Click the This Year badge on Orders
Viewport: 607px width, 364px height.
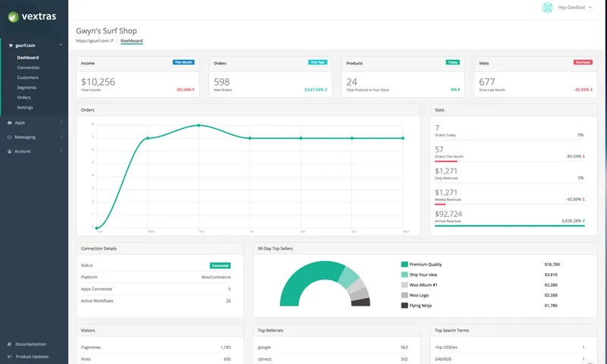pos(318,62)
